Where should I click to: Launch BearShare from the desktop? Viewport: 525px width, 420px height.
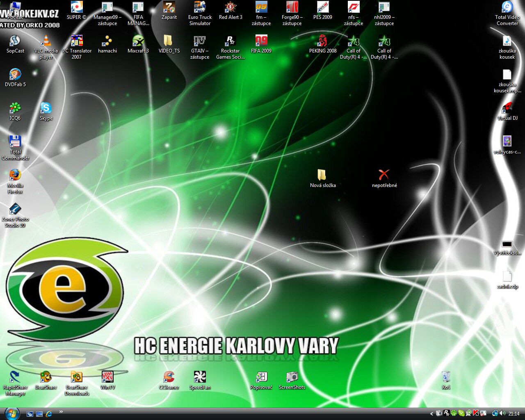click(46, 380)
